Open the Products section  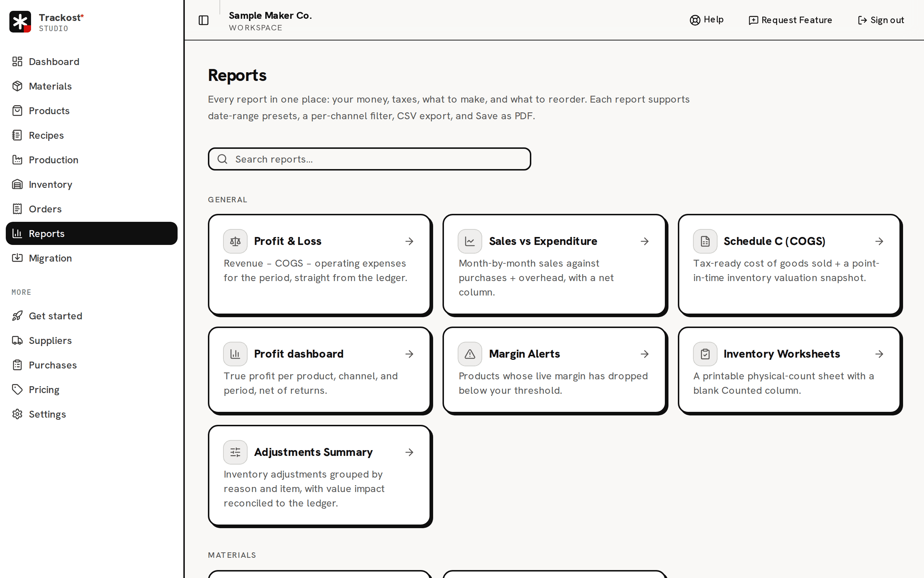(92, 111)
